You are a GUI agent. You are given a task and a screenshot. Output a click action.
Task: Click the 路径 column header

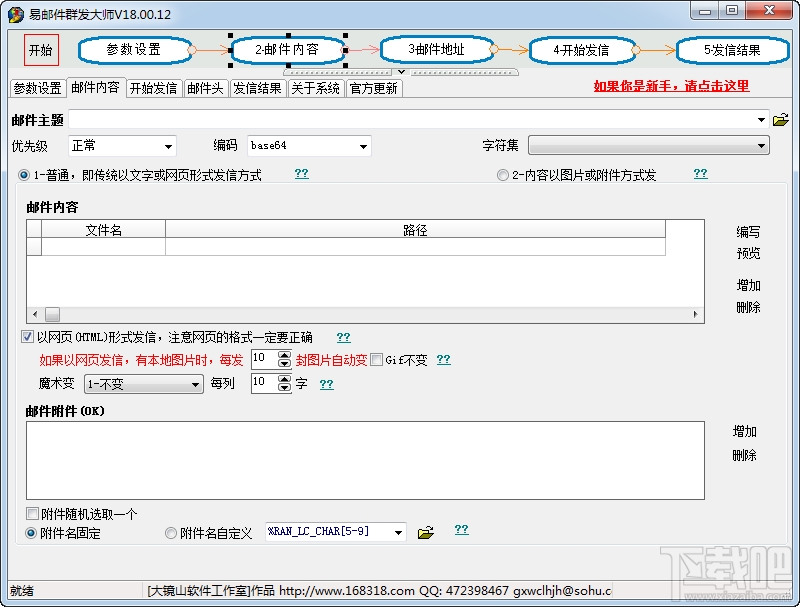[x=415, y=230]
